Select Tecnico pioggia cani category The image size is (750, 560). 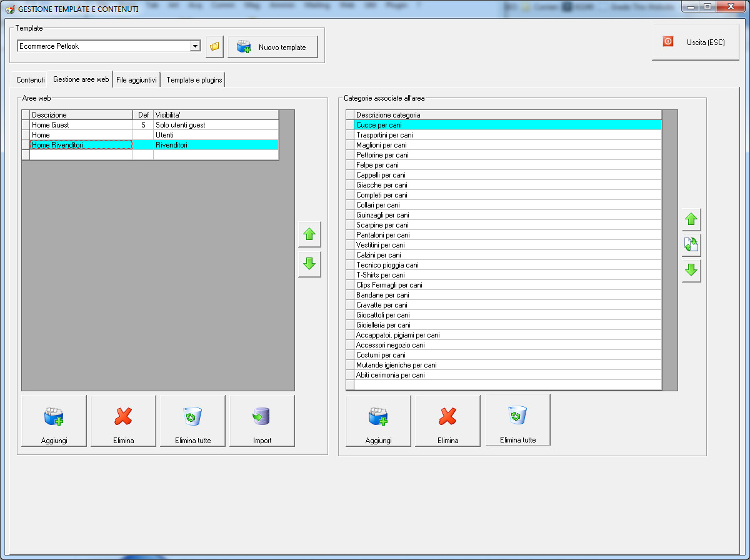507,265
